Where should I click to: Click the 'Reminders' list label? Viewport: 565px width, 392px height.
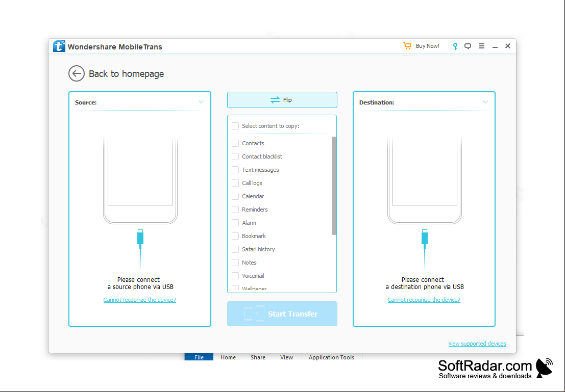click(255, 210)
